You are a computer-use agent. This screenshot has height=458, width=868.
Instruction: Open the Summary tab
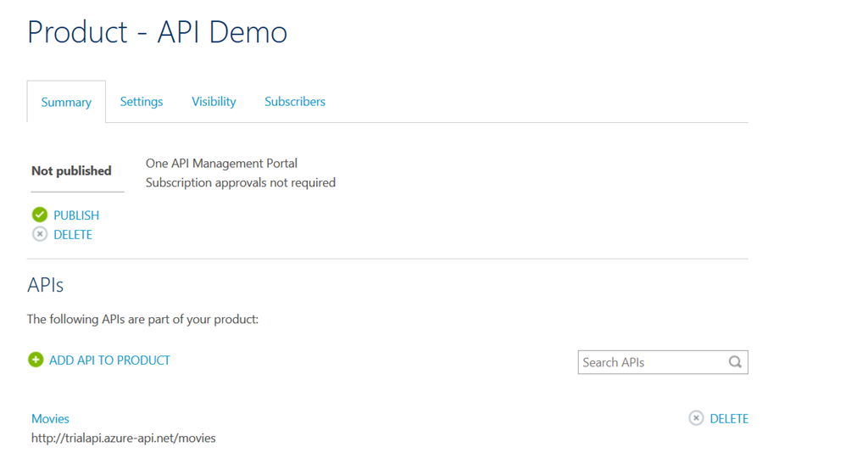click(66, 102)
